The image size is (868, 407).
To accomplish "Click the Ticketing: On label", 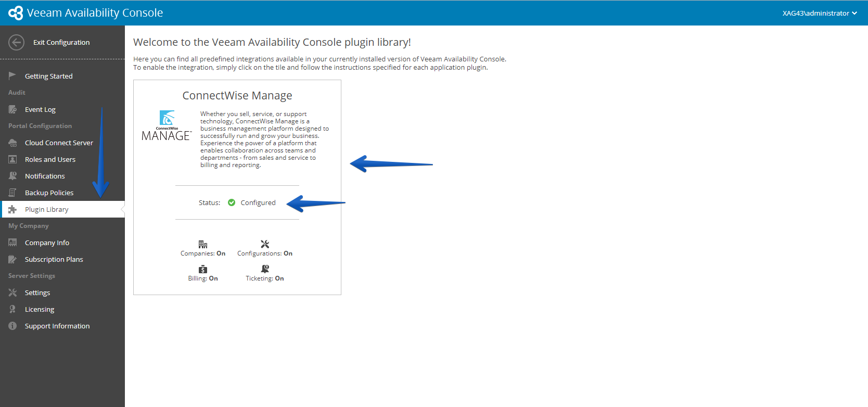I will click(x=265, y=278).
